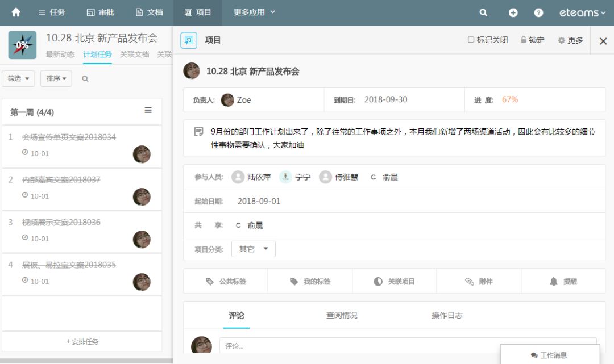Screen dimensions: 614x364
Task: Open the 排序 sort dropdown
Action: (x=56, y=78)
